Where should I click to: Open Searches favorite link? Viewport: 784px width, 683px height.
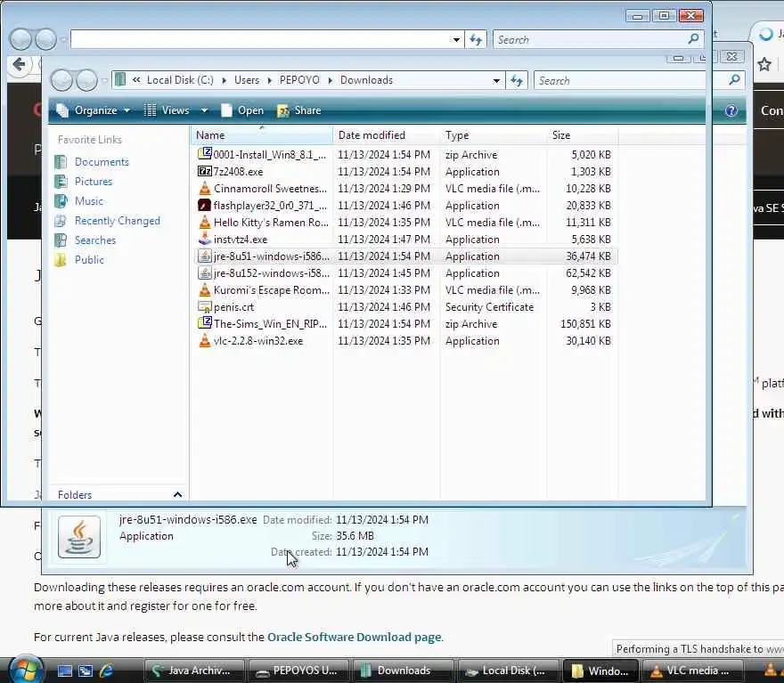[95, 240]
